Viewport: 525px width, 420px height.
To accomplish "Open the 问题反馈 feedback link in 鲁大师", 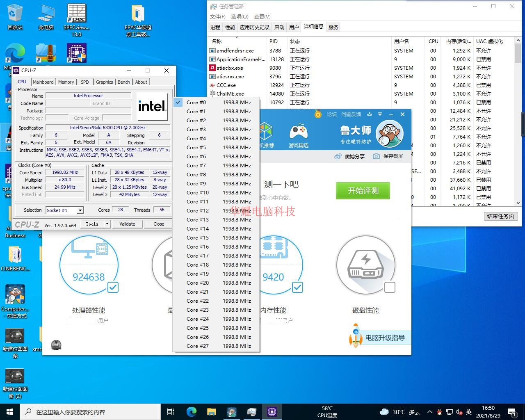I will [x=351, y=114].
